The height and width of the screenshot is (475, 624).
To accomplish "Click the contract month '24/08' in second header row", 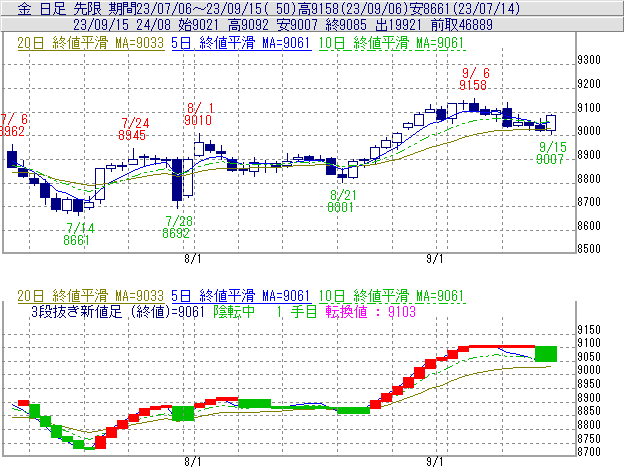I will [153, 25].
